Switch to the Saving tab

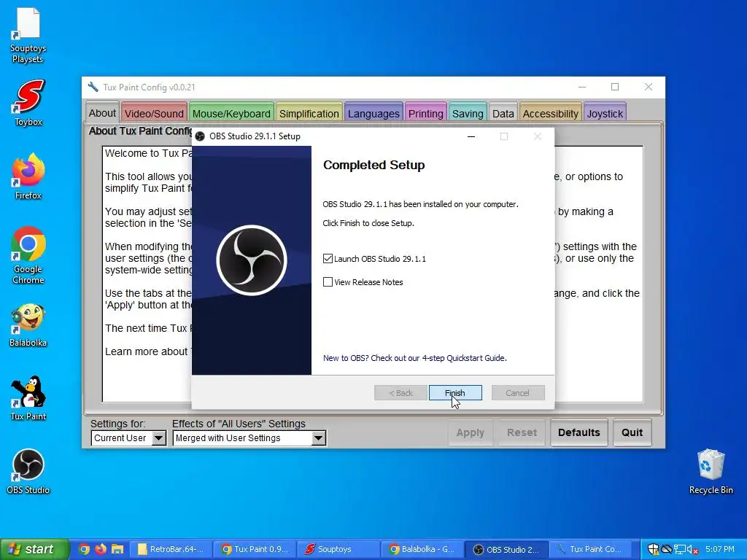pyautogui.click(x=468, y=113)
